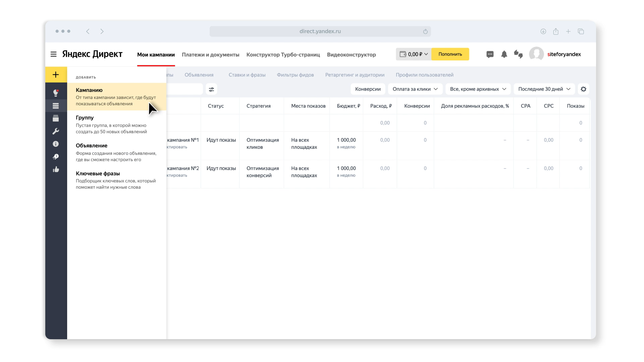
Task: Open the lightbulb recommendations sidebar icon
Action: 56,93
